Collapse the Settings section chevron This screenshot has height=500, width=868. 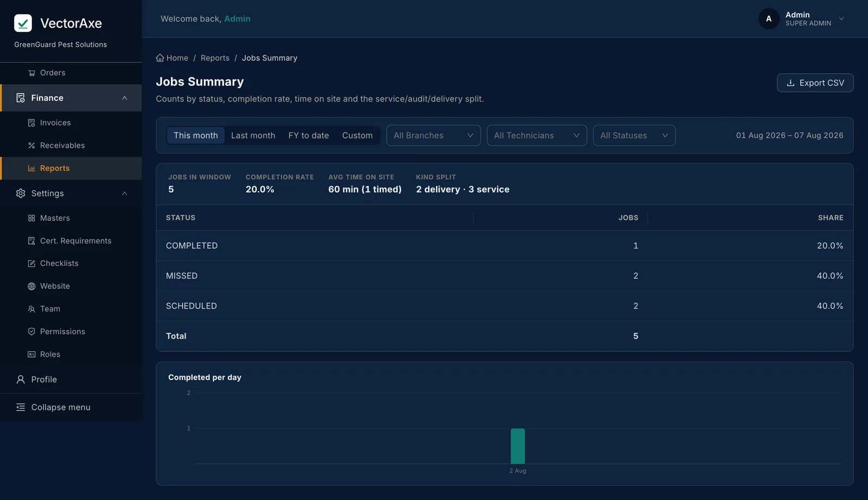tap(125, 193)
